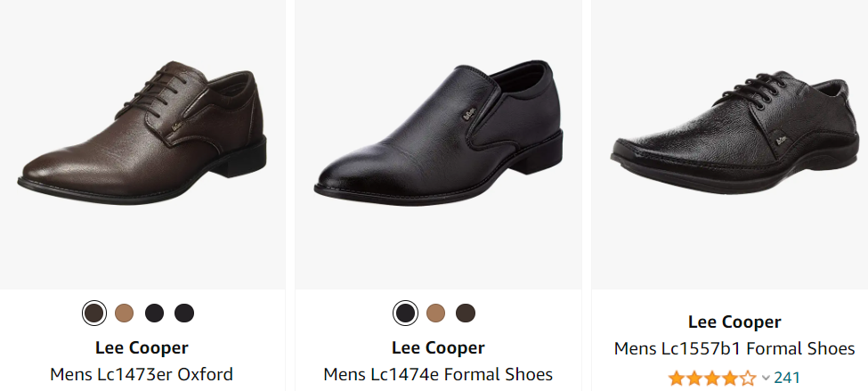Pick dark brown swatch for Lc1474e shoes

(x=466, y=314)
